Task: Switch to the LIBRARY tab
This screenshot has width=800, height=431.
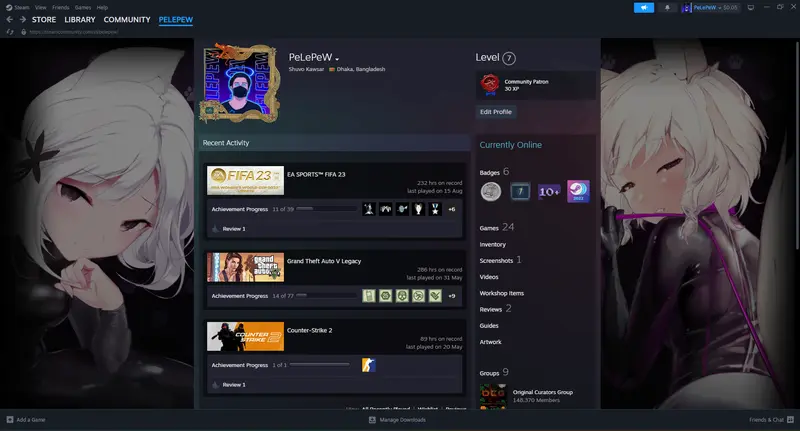Action: pyautogui.click(x=80, y=20)
